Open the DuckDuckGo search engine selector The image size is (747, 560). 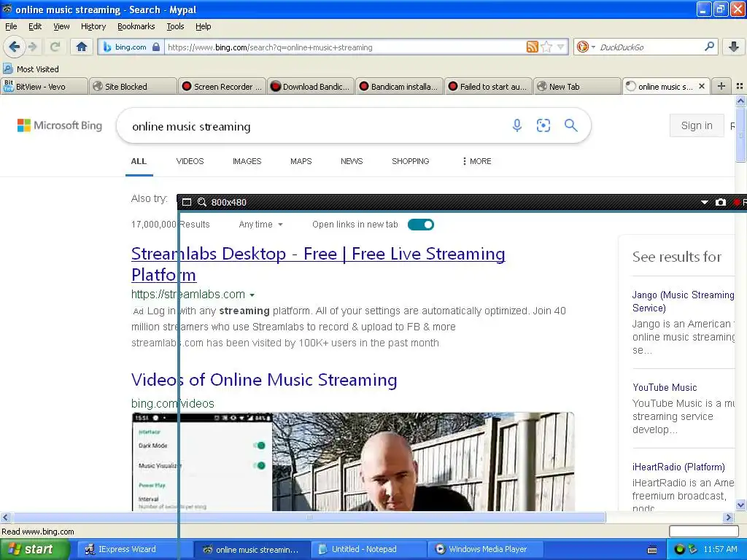(x=586, y=47)
